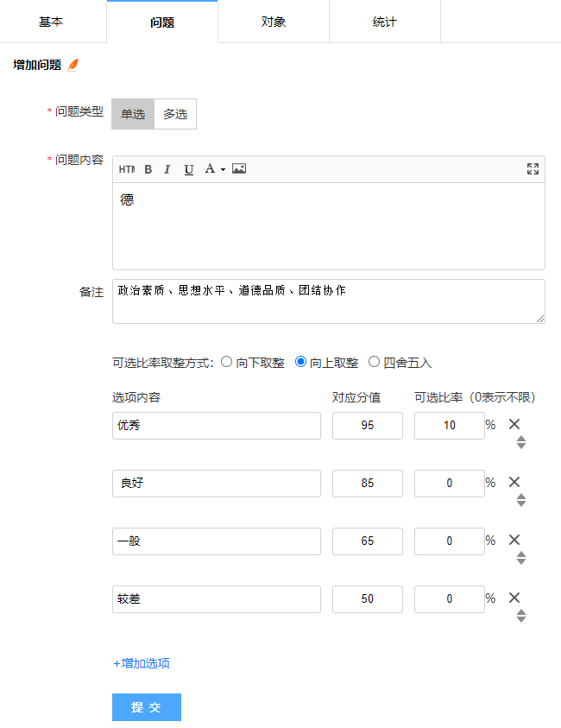561x728 pixels.
Task: Switch to the 对象 tab
Action: (274, 22)
